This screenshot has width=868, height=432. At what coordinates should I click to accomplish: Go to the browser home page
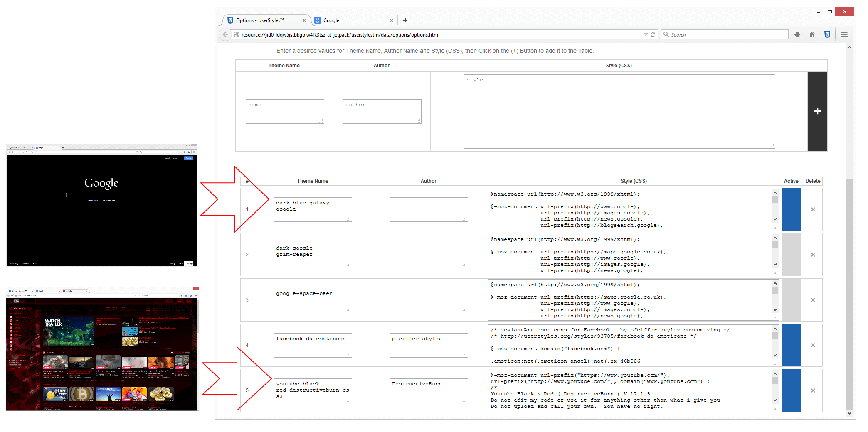coord(812,34)
